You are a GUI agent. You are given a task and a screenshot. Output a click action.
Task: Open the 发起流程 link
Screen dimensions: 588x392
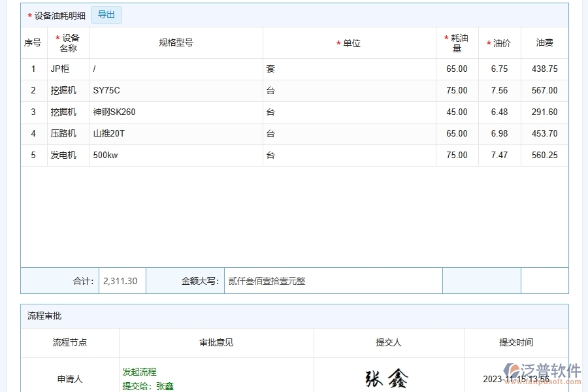138,371
